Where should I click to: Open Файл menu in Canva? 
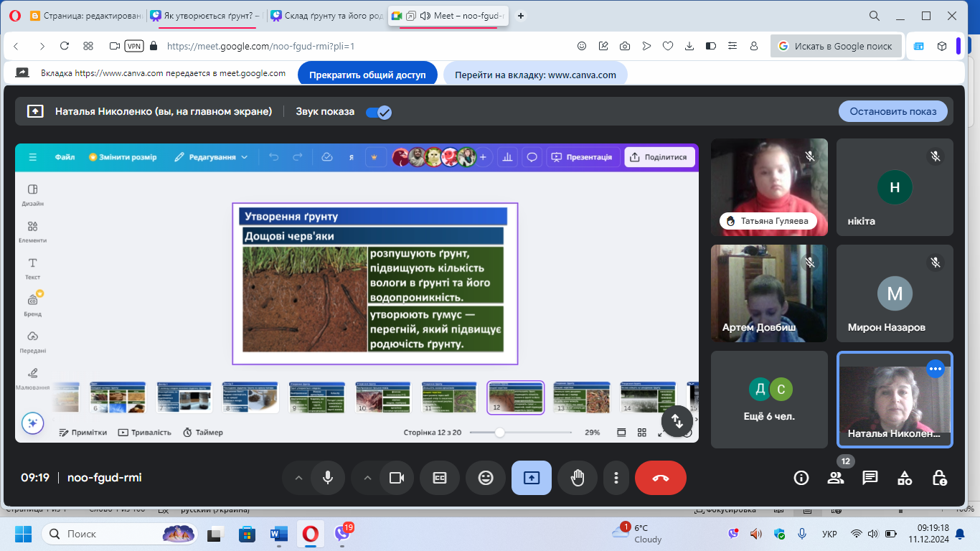click(x=65, y=157)
